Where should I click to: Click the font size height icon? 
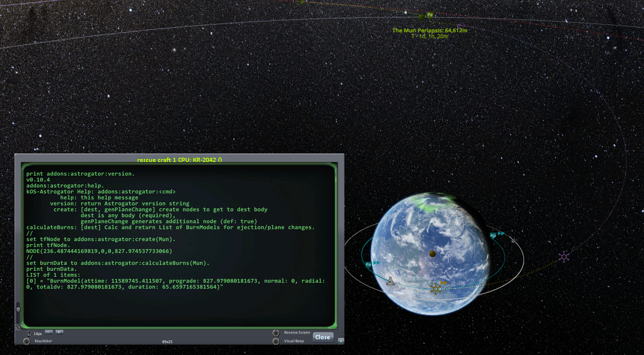pyautogui.click(x=29, y=334)
